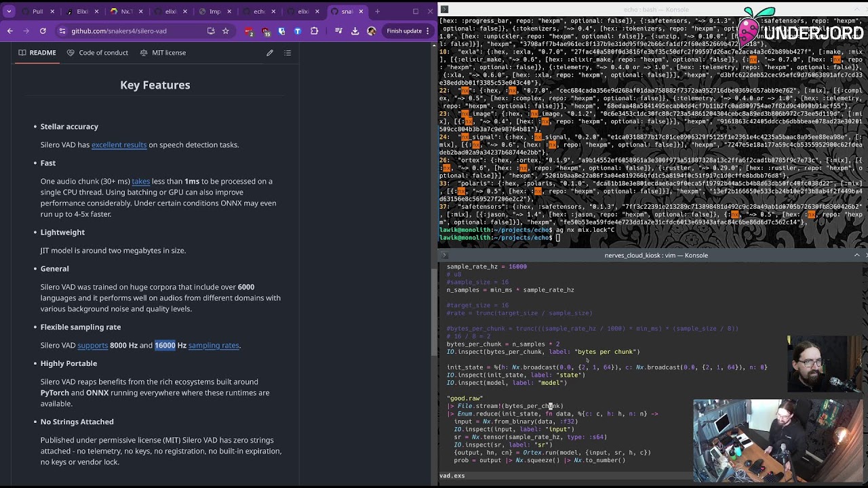This screenshot has height=488, width=868.
Task: Switch to the 'Pull' browser tab
Action: [x=37, y=12]
